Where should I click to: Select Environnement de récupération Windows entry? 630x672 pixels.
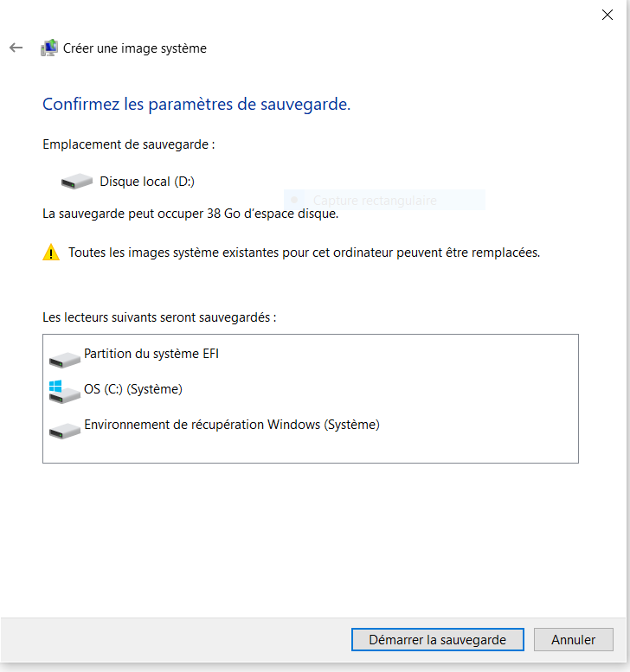[x=231, y=425]
